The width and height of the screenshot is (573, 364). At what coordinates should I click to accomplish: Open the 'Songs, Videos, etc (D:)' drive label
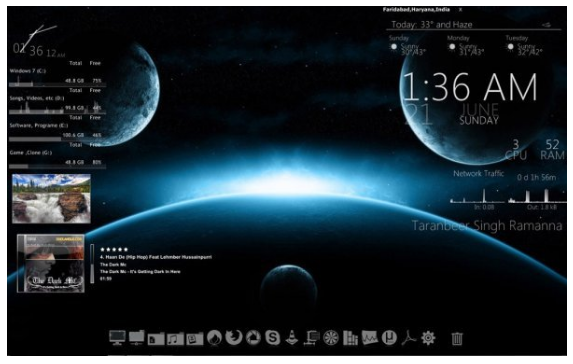pyautogui.click(x=37, y=98)
